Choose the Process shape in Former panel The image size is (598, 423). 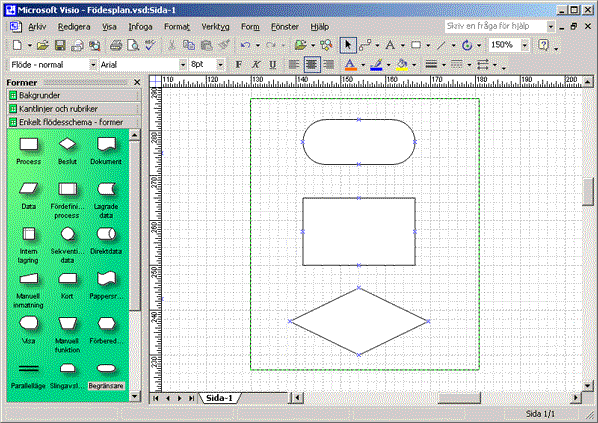[x=29, y=151]
